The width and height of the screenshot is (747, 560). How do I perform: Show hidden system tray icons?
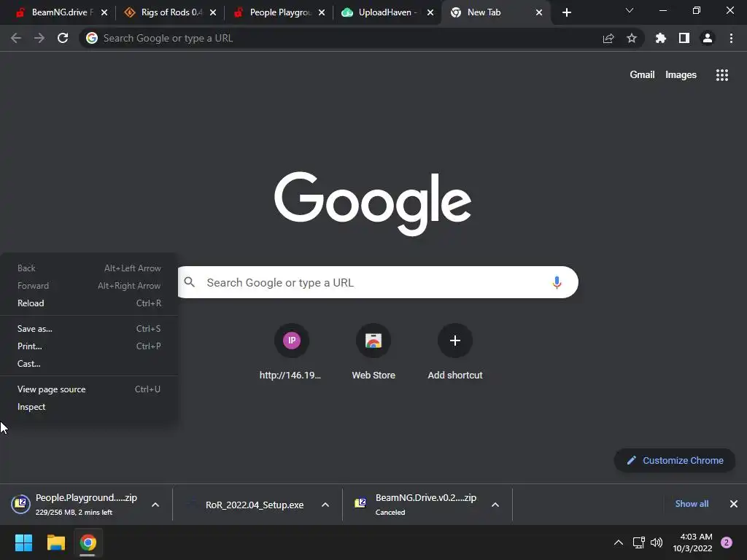(x=619, y=542)
